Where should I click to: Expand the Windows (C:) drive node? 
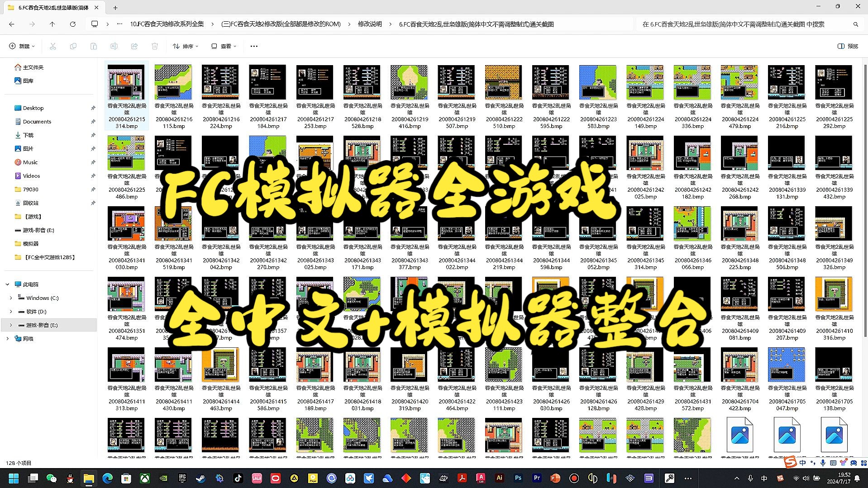point(11,298)
